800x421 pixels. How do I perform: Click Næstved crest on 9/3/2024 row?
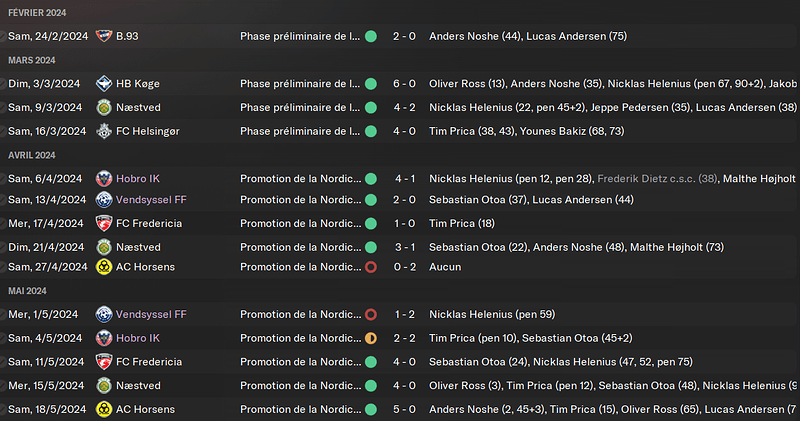[104, 108]
